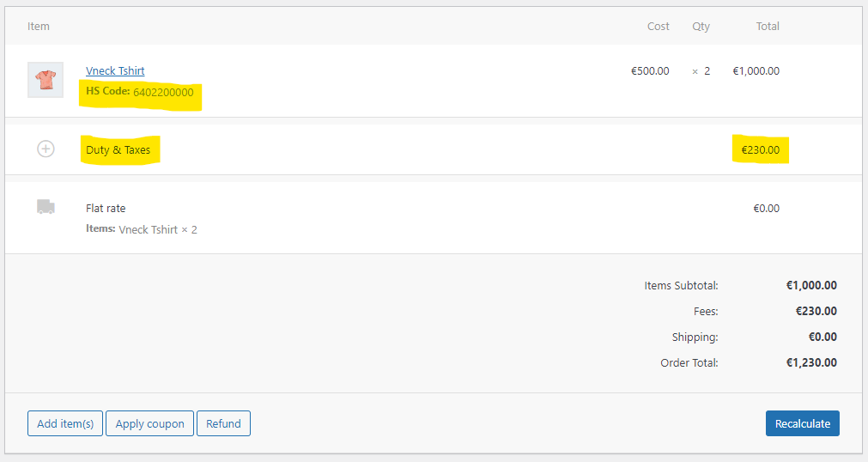The height and width of the screenshot is (462, 868).
Task: Select the HS Code value 6402200000
Action: 163,93
